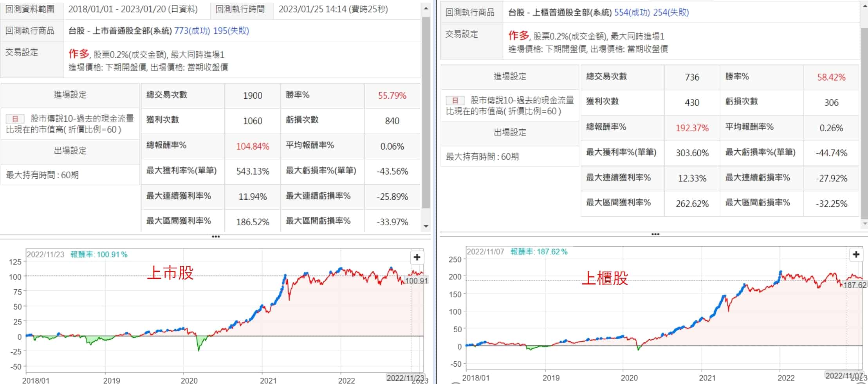Click the left report's scroll up arrow
Image resolution: width=868 pixels, height=384 pixels.
(x=426, y=8)
